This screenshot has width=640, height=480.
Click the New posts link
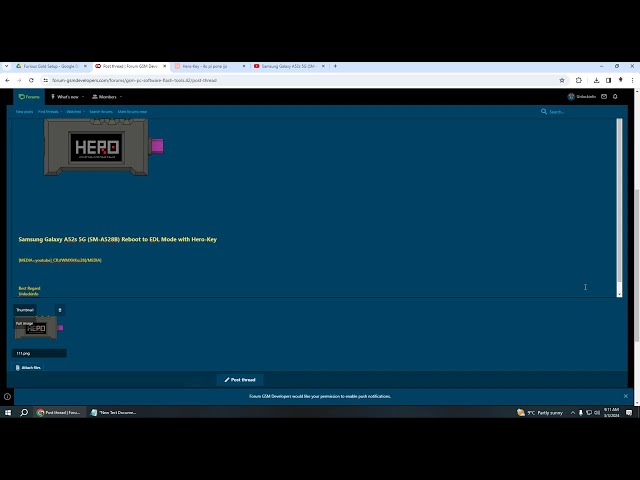pyautogui.click(x=24, y=112)
